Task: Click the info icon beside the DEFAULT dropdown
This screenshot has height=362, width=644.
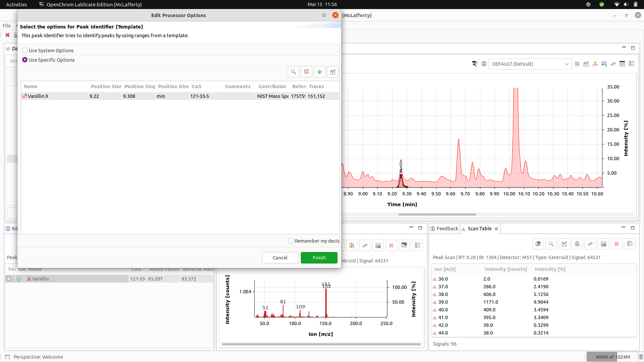Action: pyautogui.click(x=484, y=64)
